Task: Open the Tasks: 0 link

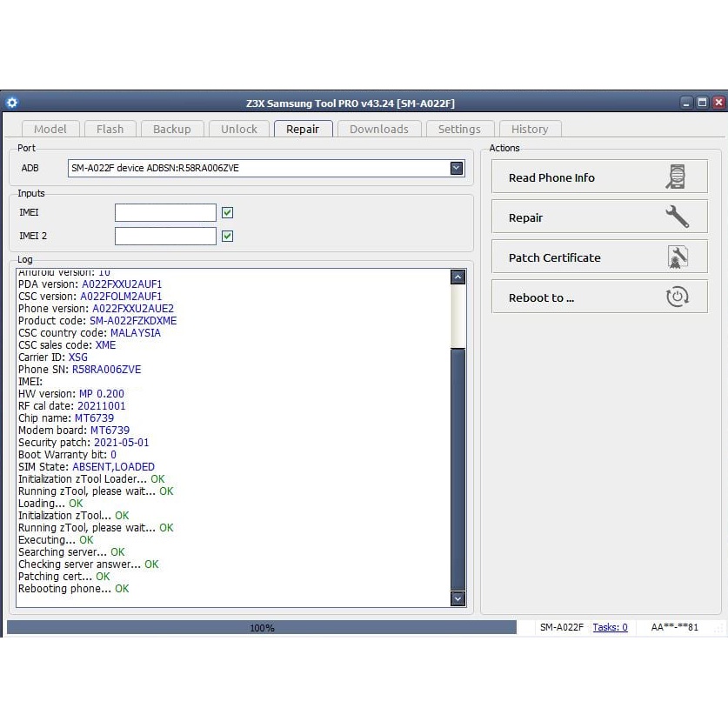Action: [610, 627]
